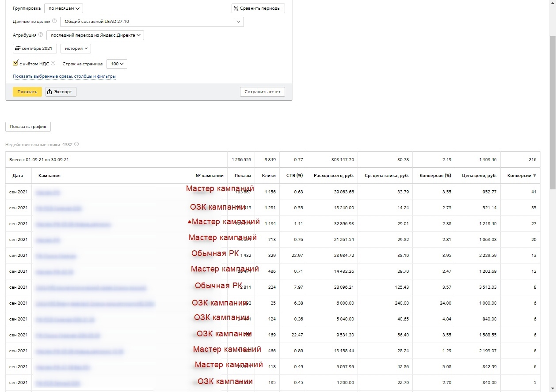
Task: Click the sort arrow in 'Конверсии' column header
Action: tap(534, 176)
